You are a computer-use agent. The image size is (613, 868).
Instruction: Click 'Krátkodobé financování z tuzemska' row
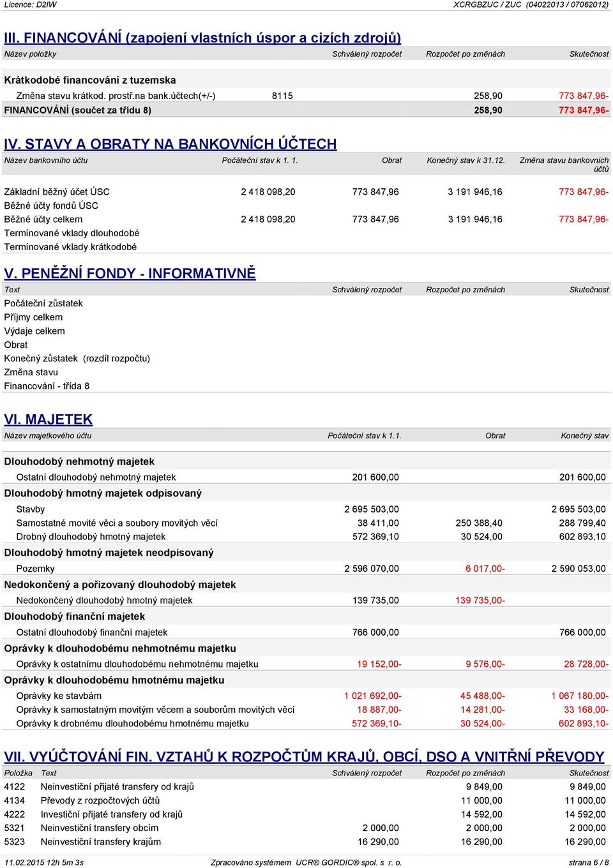(x=306, y=80)
